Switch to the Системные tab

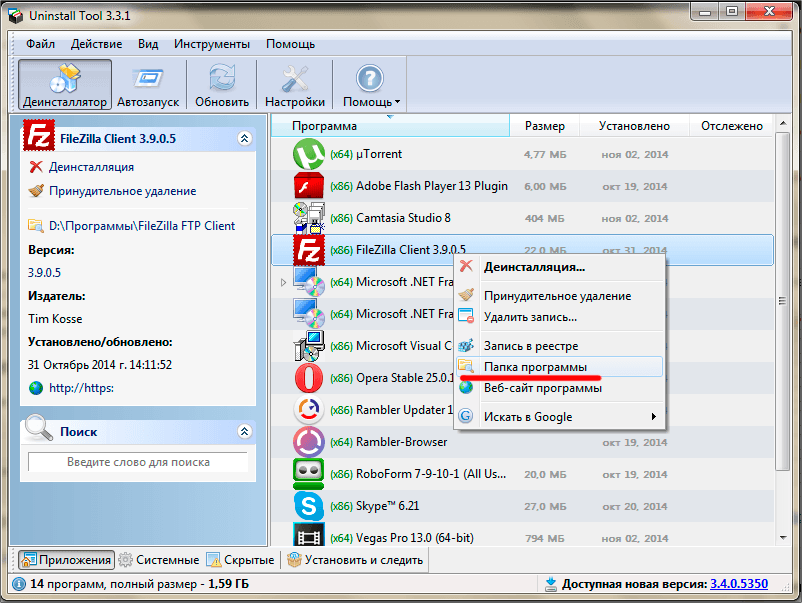pyautogui.click(x=159, y=560)
